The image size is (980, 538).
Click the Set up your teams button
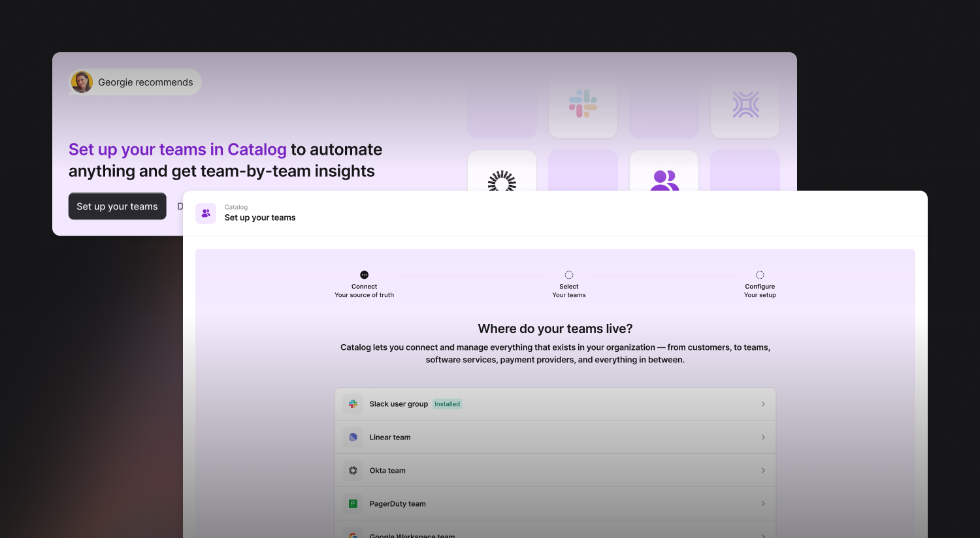[x=118, y=206]
